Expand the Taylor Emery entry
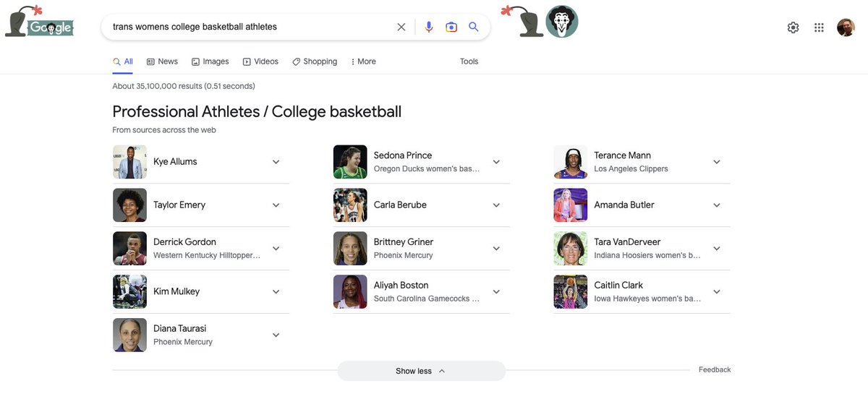 [276, 205]
